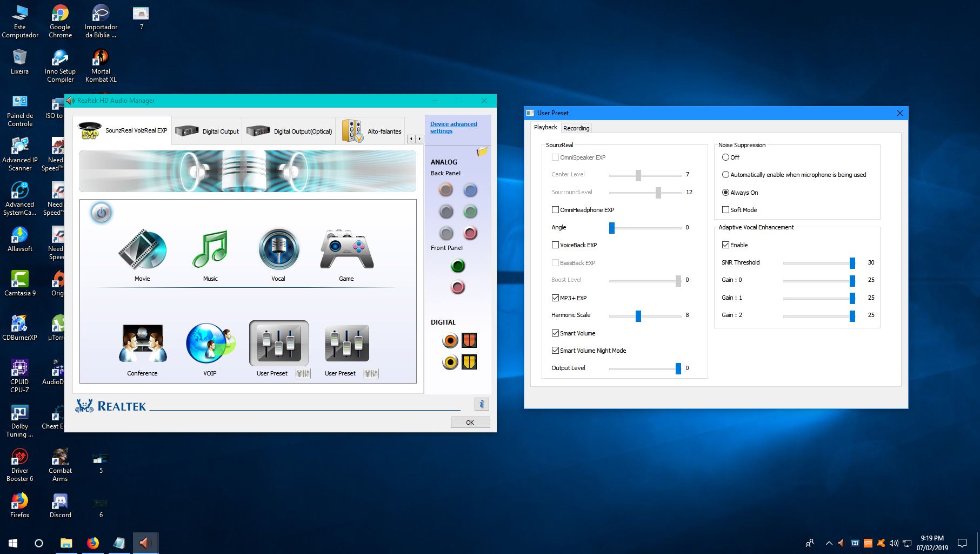This screenshot has height=554, width=980.
Task: Open connector settings folder icon
Action: (x=482, y=152)
